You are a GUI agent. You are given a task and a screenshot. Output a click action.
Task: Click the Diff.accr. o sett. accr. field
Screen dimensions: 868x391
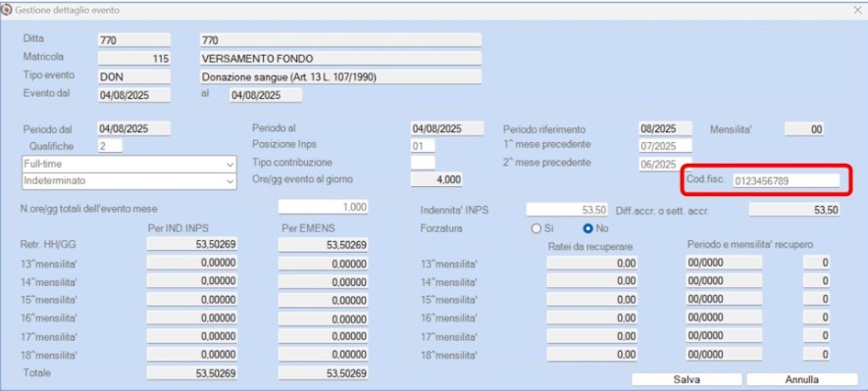coord(794,209)
